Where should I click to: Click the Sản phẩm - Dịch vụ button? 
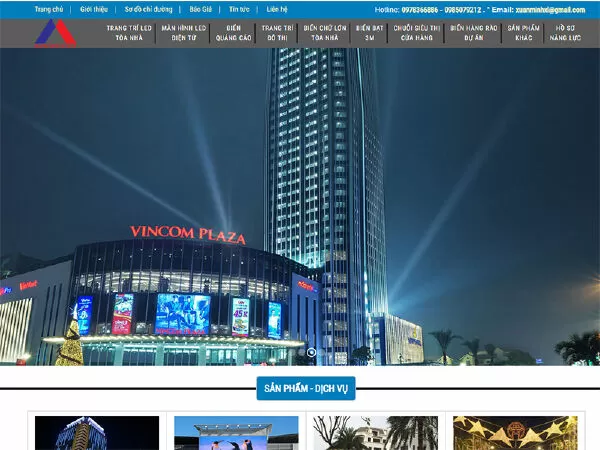(306, 388)
